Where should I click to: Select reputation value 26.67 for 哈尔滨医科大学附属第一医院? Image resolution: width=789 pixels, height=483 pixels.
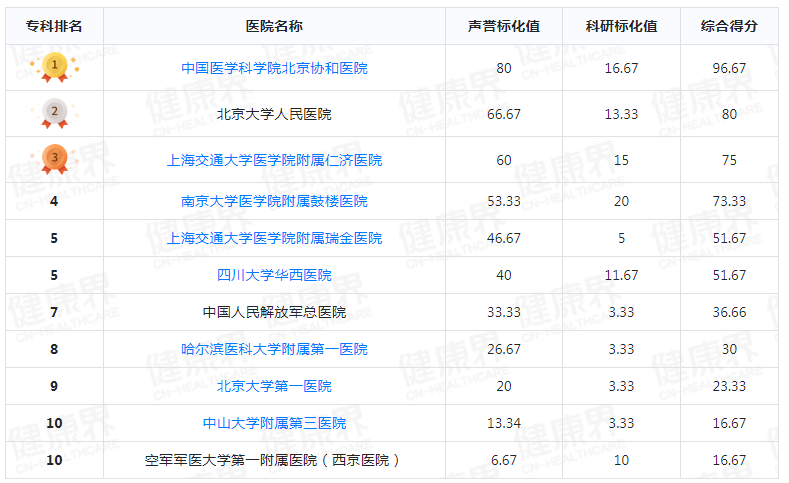tap(504, 349)
